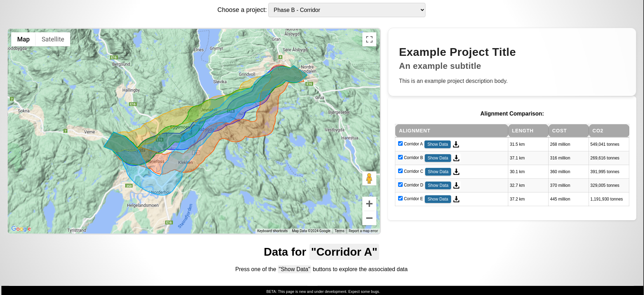
Task: Uncheck the Corridor A checkbox
Action: click(400, 144)
